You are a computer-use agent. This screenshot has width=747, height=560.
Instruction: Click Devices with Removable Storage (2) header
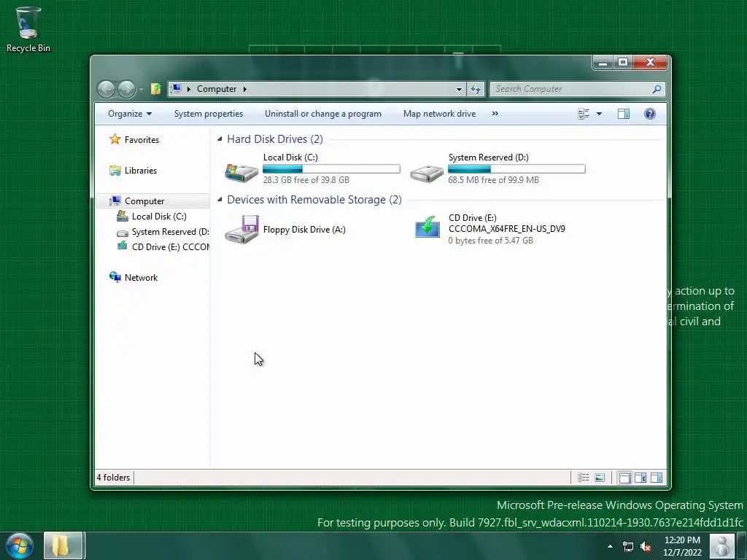coord(314,200)
